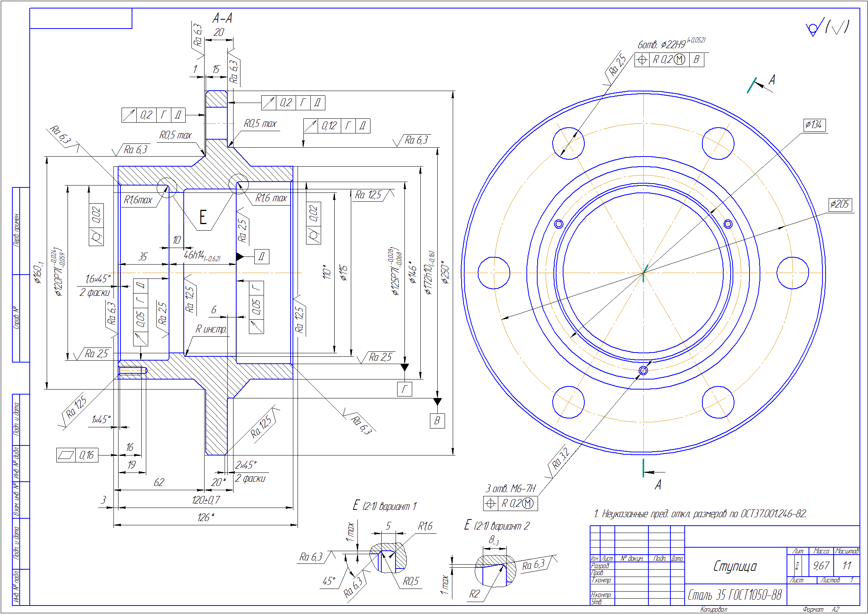This screenshot has width=868, height=614.
Task: Click the chamfer callout 1,6×45°
Action: (98, 278)
